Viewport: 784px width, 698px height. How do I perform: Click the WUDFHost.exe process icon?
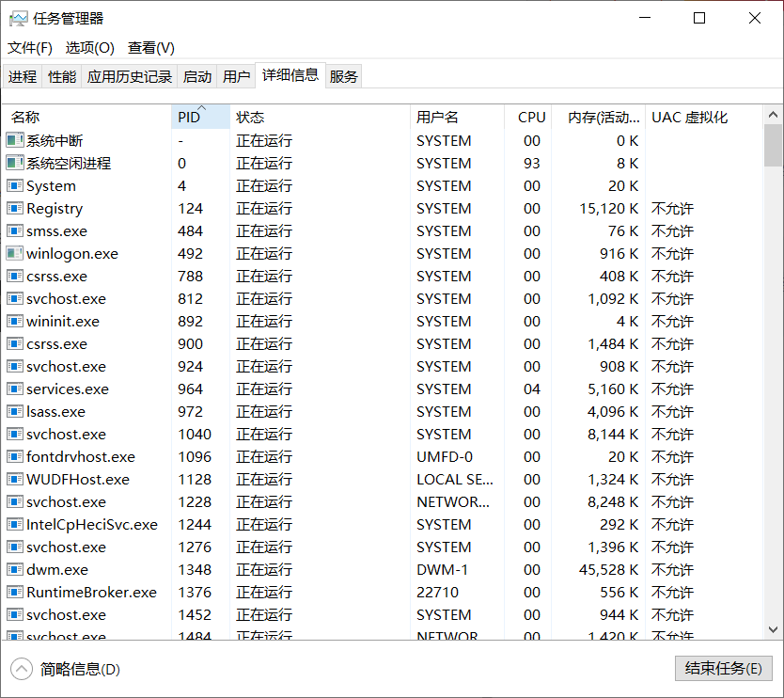[13, 479]
